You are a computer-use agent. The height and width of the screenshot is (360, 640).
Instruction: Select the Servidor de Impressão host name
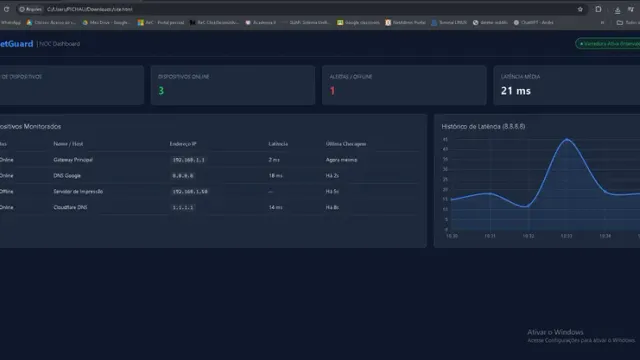tap(78, 191)
